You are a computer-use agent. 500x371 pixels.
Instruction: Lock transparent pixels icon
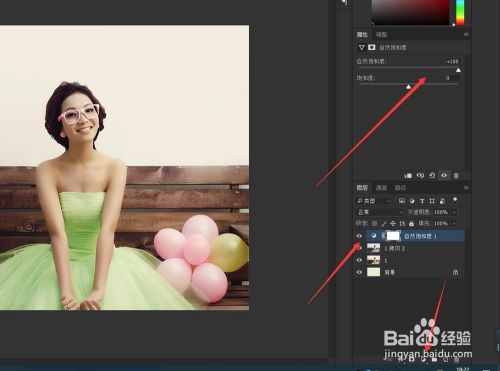[375, 223]
